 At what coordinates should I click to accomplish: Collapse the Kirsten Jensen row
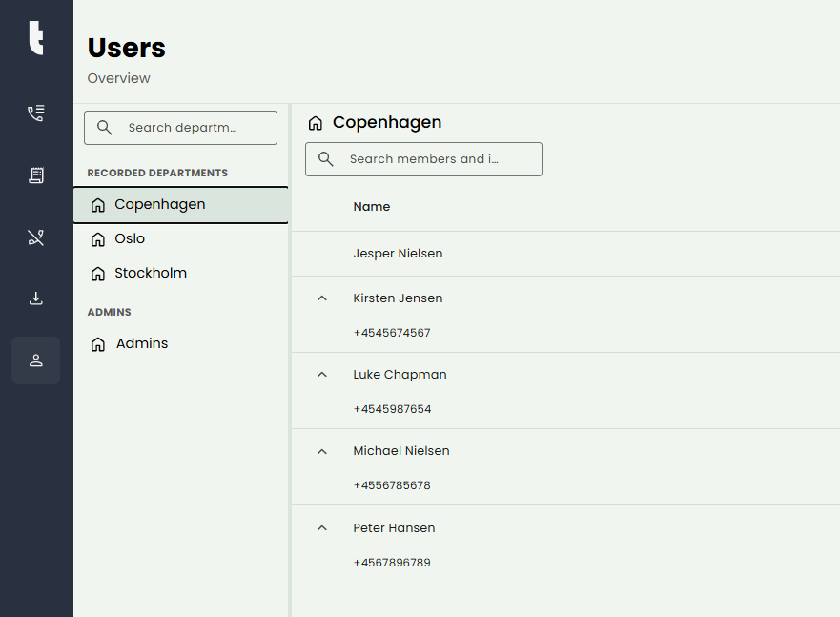click(322, 298)
